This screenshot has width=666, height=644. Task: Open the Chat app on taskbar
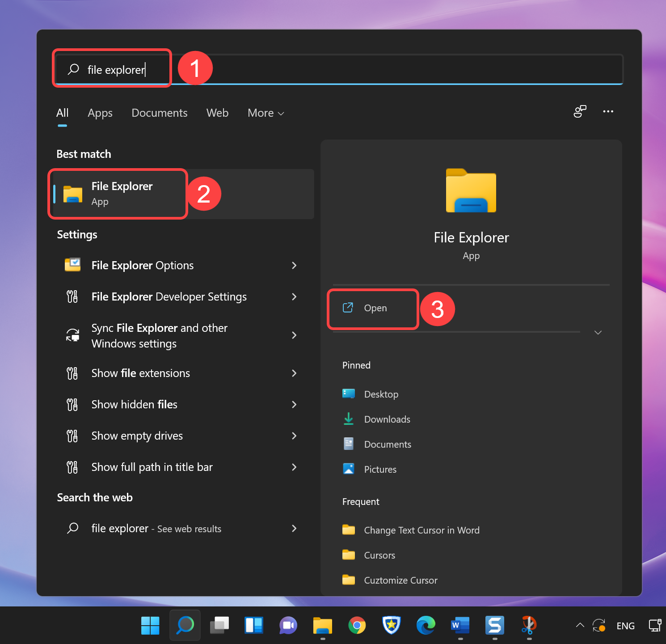click(288, 625)
